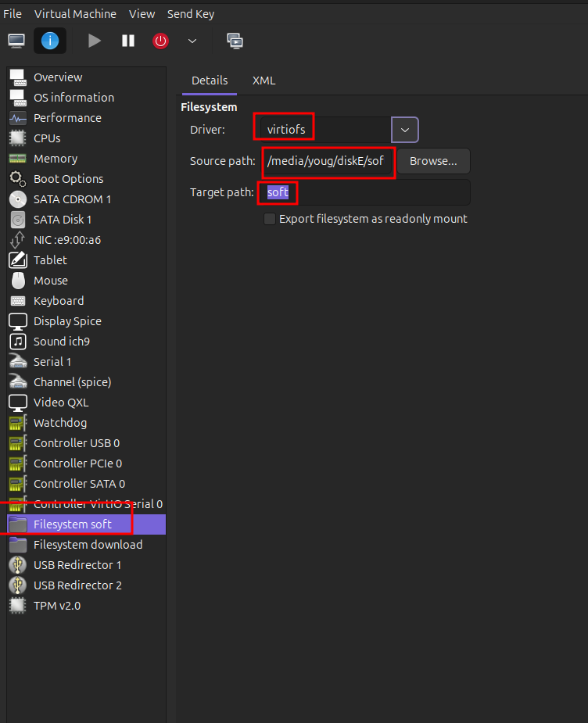
Task: Click the red Shut Down power icon
Action: pos(160,41)
